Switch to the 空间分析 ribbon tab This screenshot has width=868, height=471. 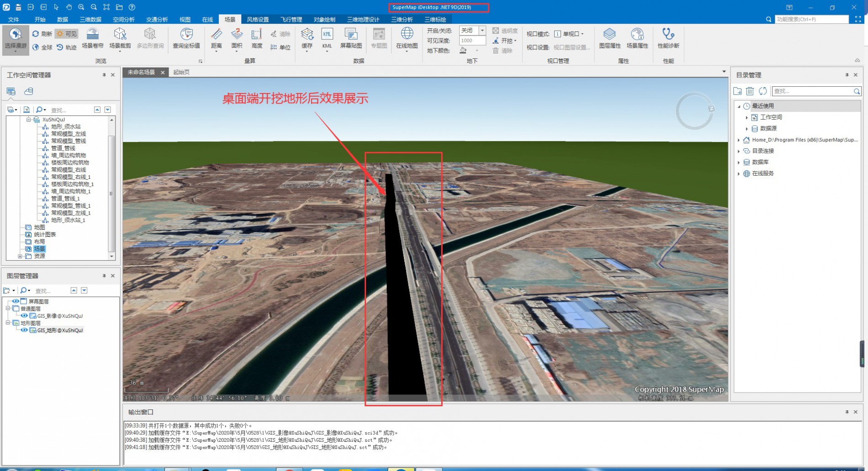pyautogui.click(x=124, y=19)
